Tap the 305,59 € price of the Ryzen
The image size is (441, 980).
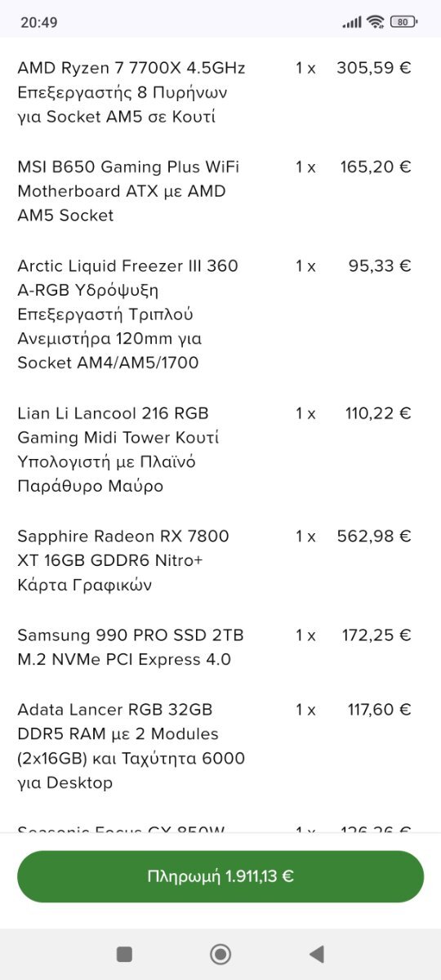[374, 68]
